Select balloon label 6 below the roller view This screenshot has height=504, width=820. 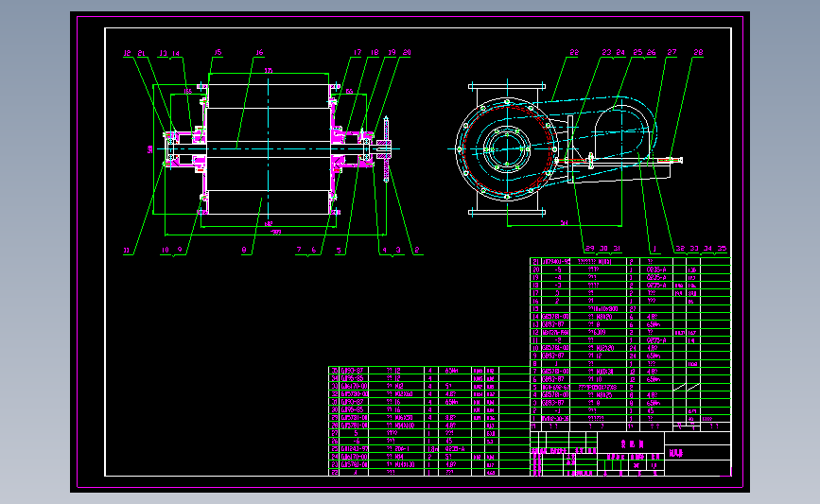[314, 250]
